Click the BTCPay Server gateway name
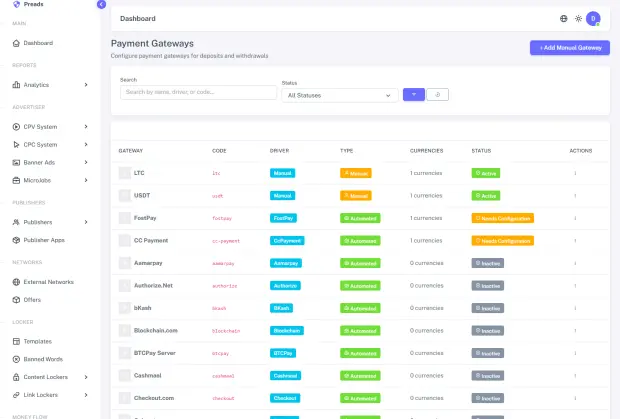620x419 pixels. pos(155,353)
